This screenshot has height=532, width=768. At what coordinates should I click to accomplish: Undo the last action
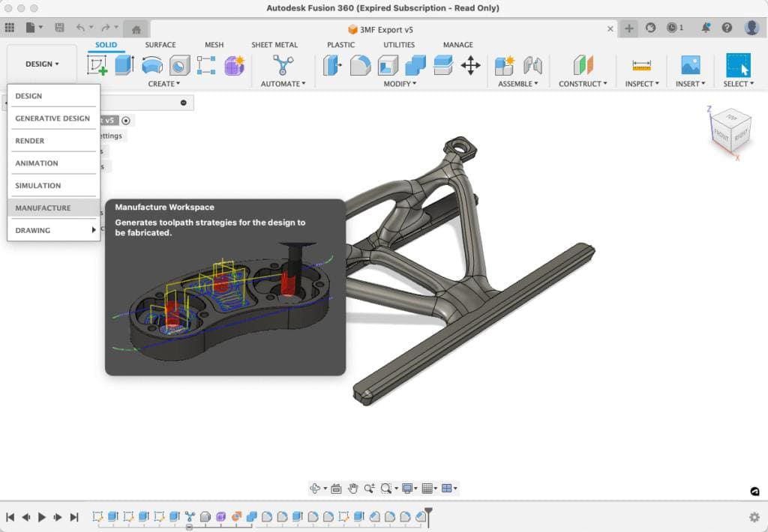80,28
